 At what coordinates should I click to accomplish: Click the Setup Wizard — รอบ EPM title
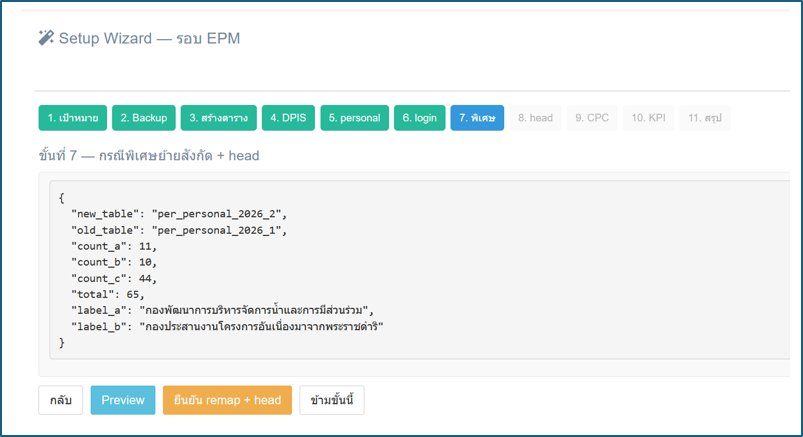(x=149, y=38)
